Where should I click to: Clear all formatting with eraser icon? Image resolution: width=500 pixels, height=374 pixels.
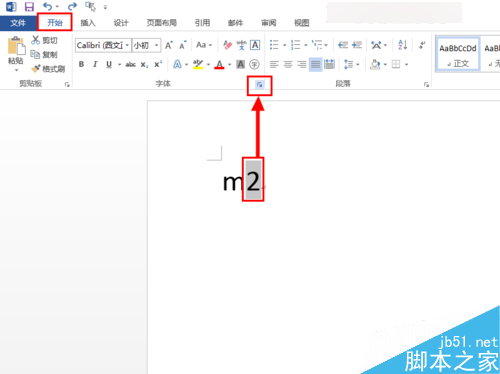[x=227, y=45]
